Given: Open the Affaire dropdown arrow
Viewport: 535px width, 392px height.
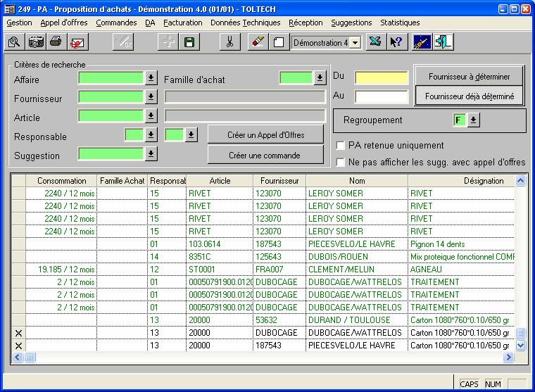Looking at the screenshot, I should 151,78.
